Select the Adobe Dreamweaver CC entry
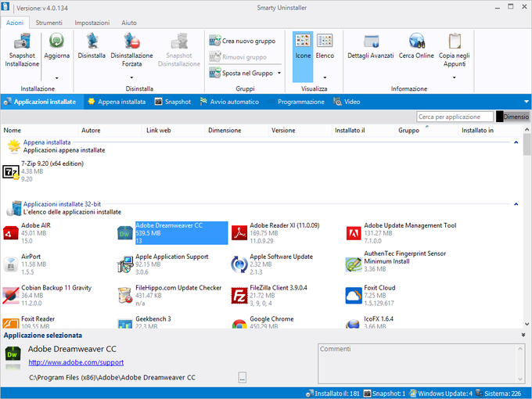The image size is (532, 399). (173, 233)
